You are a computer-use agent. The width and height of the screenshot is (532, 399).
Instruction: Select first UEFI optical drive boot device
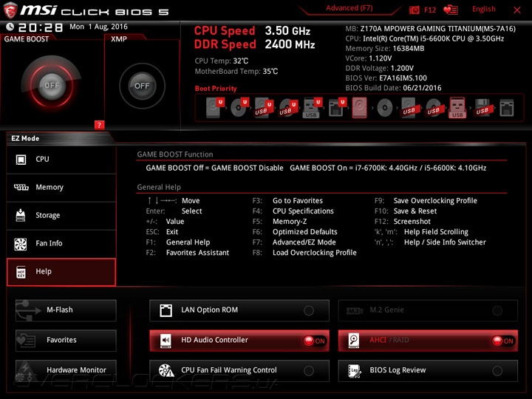[x=239, y=108]
